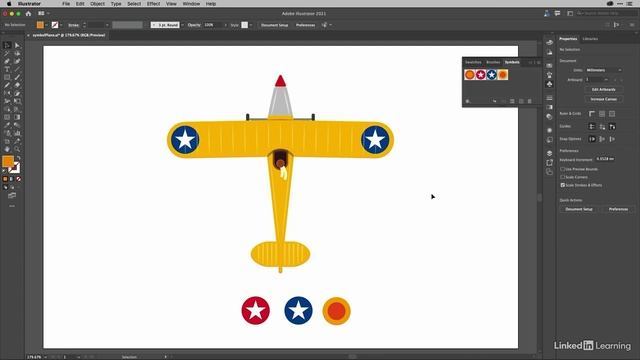The width and height of the screenshot is (640, 360).
Task: Open the Effect menu
Action: (153, 4)
